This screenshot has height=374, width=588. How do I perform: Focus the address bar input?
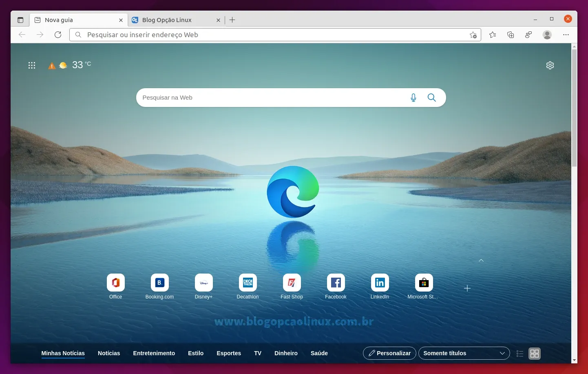(275, 35)
